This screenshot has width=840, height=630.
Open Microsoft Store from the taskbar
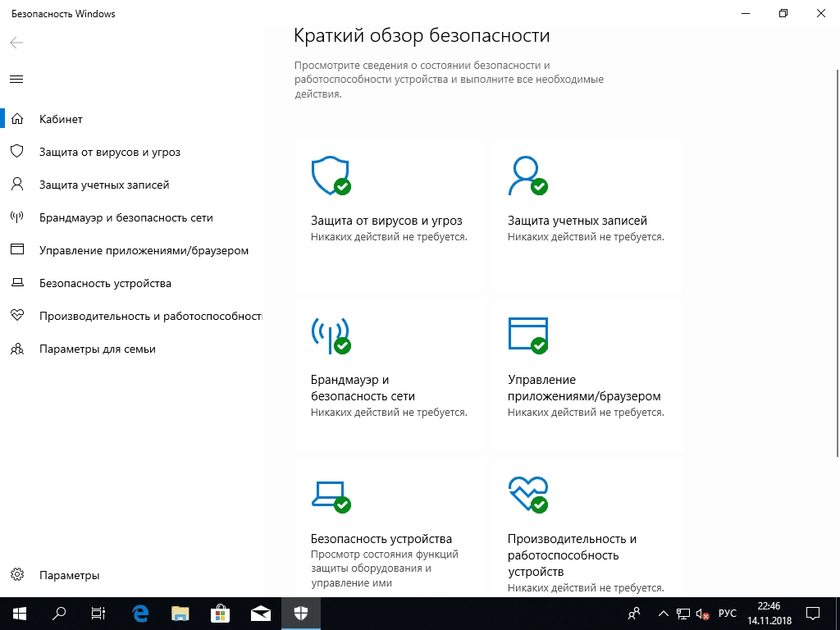pos(220,614)
